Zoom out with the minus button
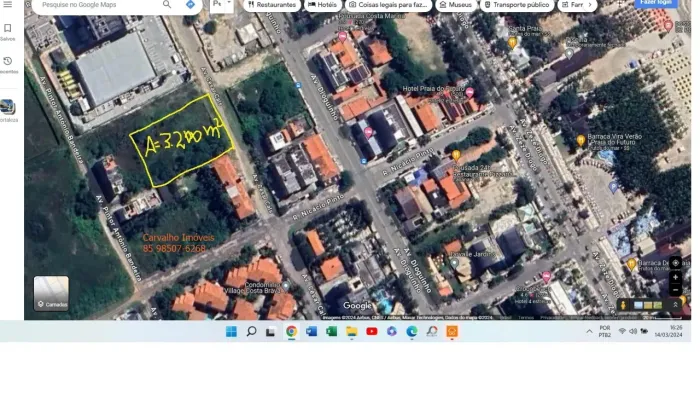The image size is (700, 394). [x=675, y=290]
